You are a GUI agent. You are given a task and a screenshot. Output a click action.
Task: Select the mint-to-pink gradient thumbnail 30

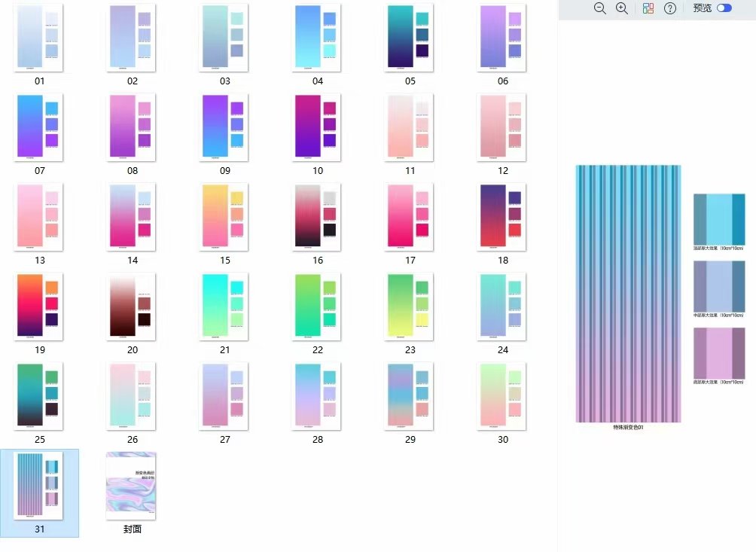click(502, 395)
